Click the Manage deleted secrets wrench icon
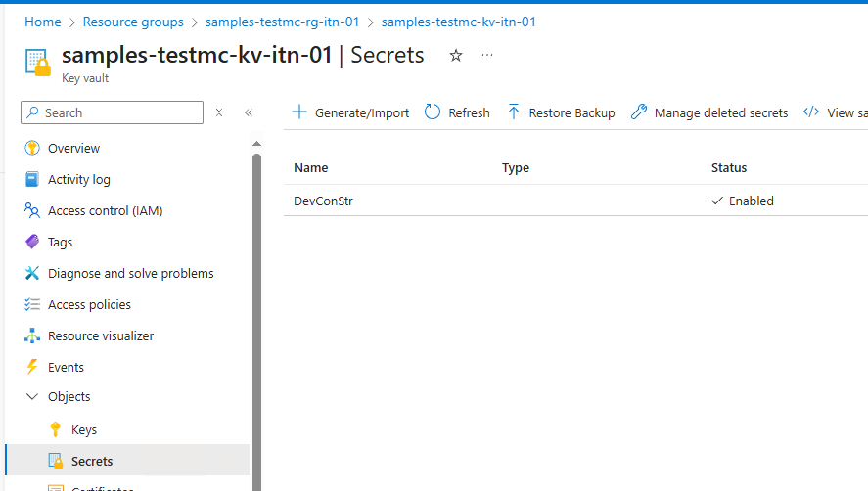The height and width of the screenshot is (491, 868). [x=639, y=112]
